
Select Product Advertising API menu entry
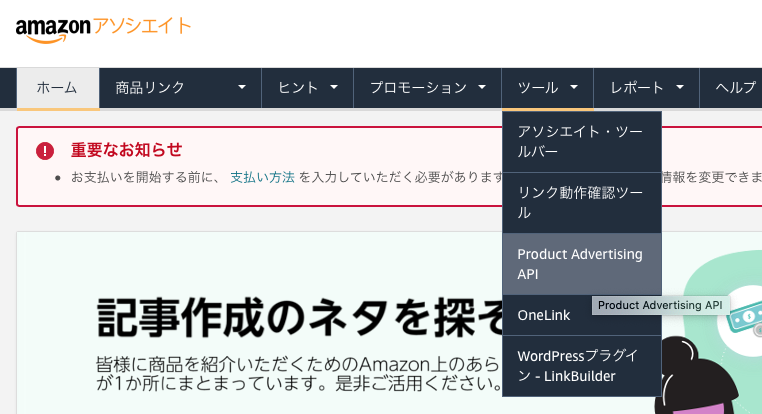(582, 264)
